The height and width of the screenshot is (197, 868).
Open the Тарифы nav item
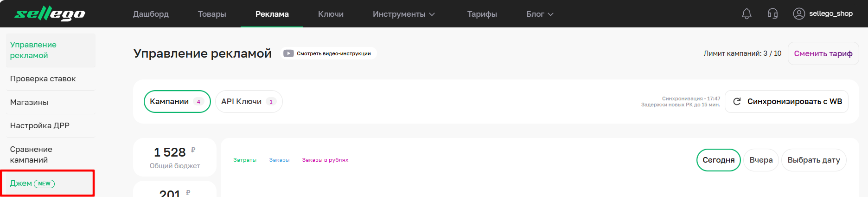click(x=482, y=14)
